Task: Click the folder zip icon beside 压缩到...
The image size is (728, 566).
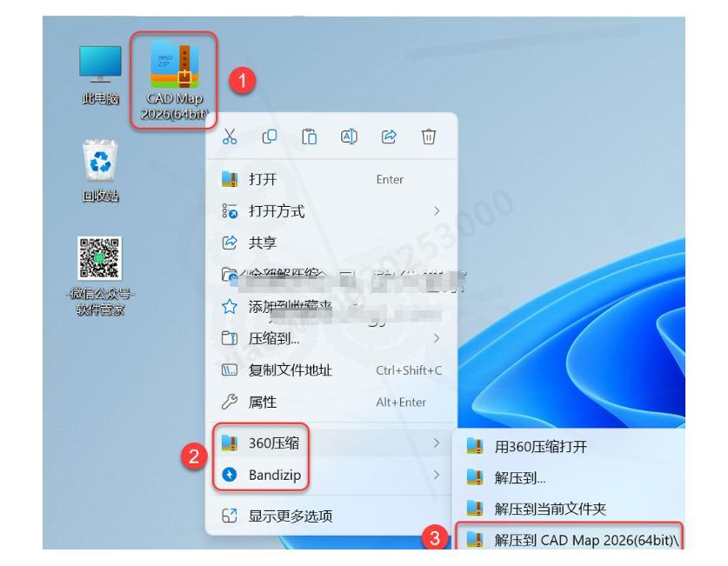Action: [230, 338]
